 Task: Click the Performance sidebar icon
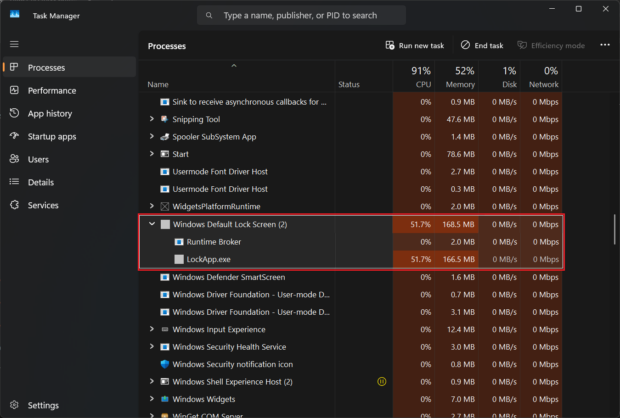[x=14, y=90]
